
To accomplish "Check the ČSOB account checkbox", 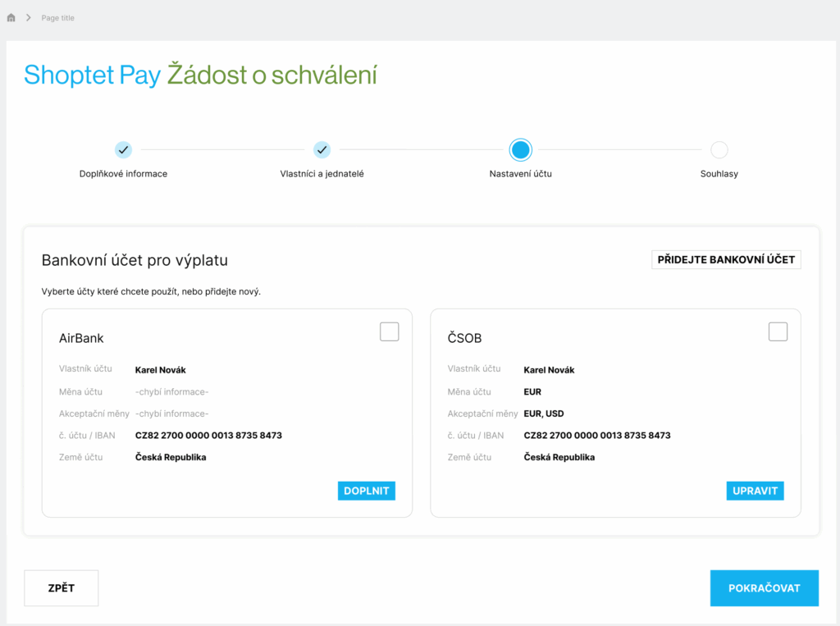I will click(778, 331).
